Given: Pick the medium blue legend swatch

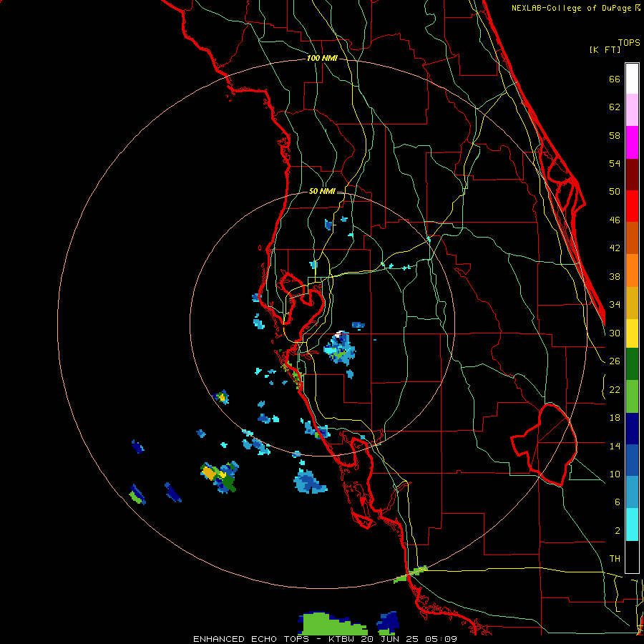Looking at the screenshot, I should [x=632, y=461].
